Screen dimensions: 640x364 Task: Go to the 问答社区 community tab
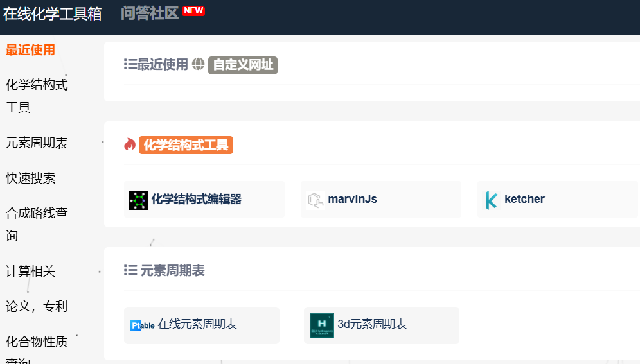(x=150, y=13)
